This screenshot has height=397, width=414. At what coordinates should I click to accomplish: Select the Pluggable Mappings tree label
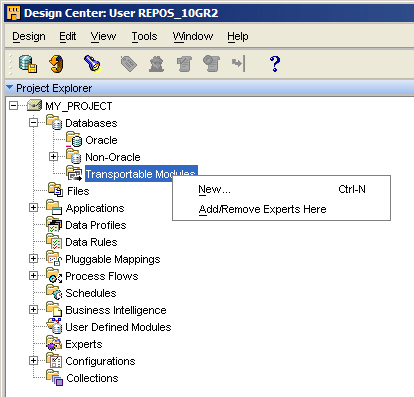pos(113,259)
